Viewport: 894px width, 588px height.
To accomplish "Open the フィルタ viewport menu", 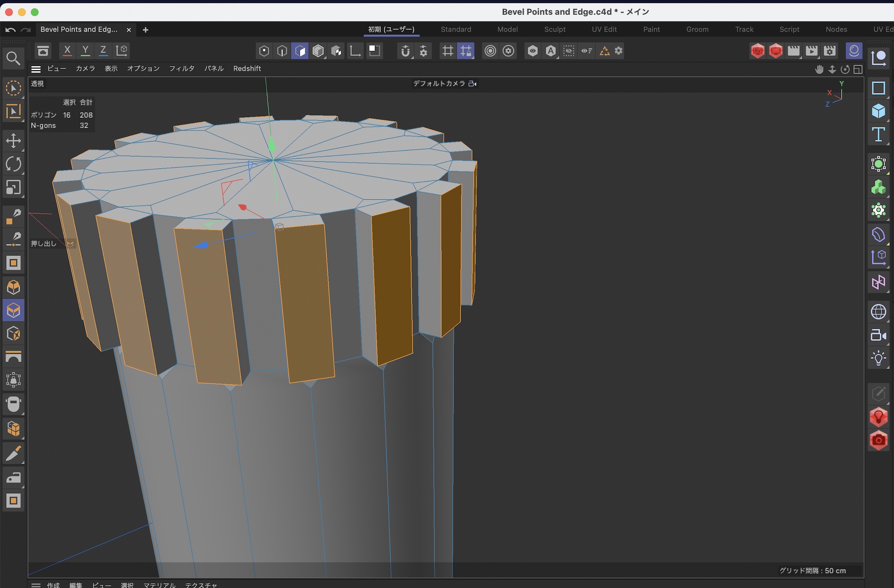I will (181, 69).
